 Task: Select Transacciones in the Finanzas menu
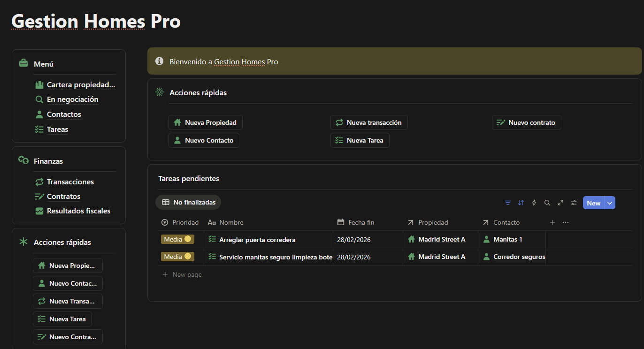[x=70, y=182]
